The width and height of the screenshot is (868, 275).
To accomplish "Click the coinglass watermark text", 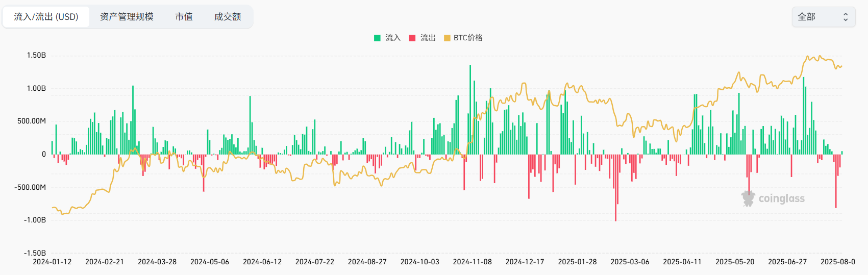I will 781,198.
